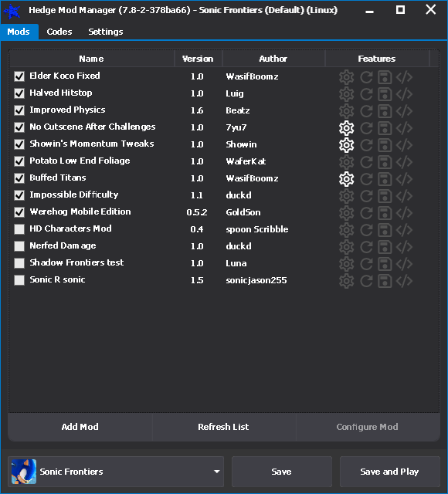448x494 pixels.
Task: Click save-file icon in Shadow Frontiers test row
Action: pyautogui.click(x=385, y=264)
